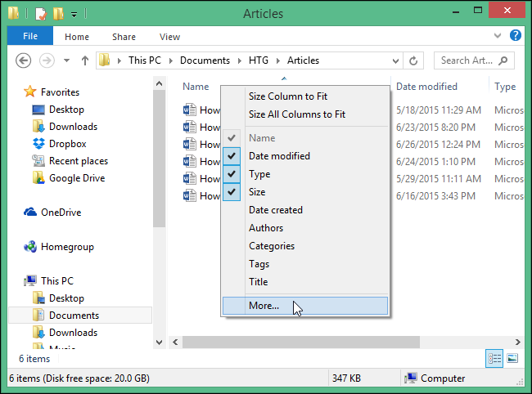Image resolution: width=532 pixels, height=394 pixels.
Task: Click the Favorites star icon
Action: pyautogui.click(x=29, y=92)
